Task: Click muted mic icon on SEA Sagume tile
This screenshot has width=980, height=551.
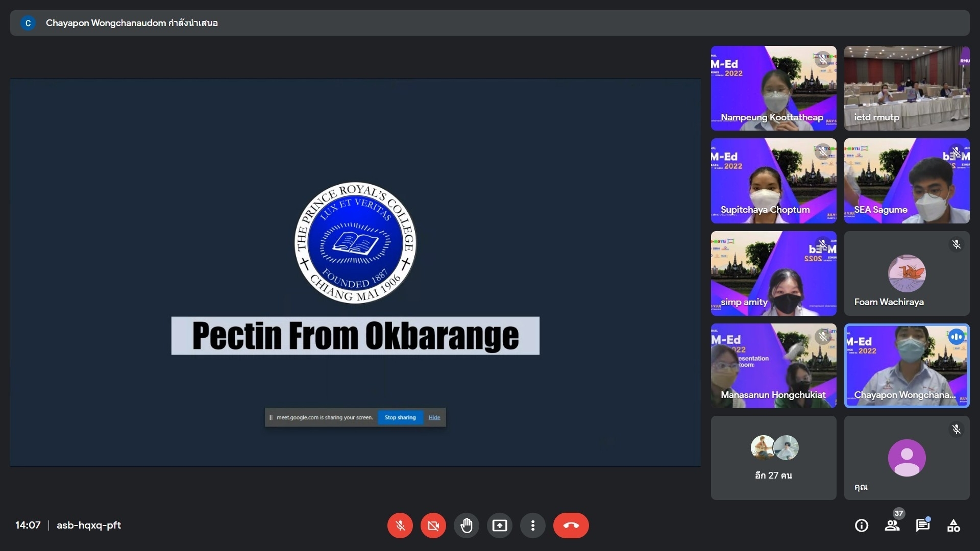Action: [x=957, y=152]
